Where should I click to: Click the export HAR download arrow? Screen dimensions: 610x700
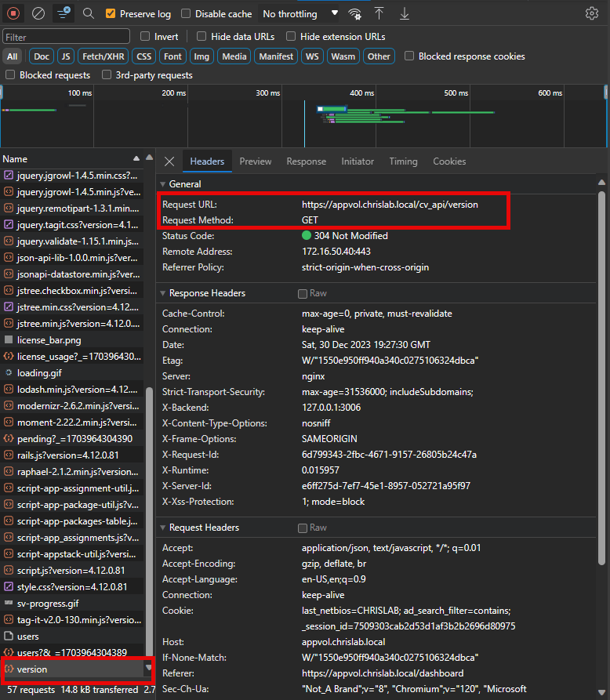point(405,13)
